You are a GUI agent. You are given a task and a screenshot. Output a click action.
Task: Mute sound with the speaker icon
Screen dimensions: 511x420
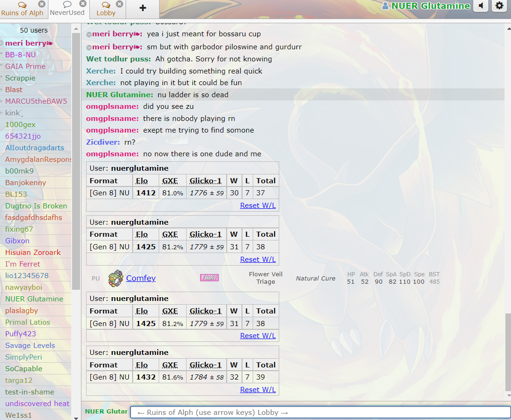[481, 6]
